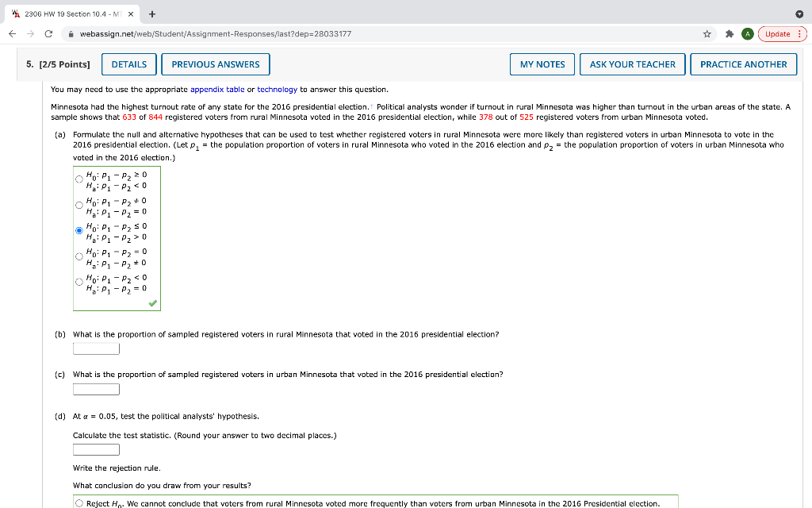Click urban Minnesota proportion answer box
Image resolution: width=812 pixels, height=508 pixels.
96,389
